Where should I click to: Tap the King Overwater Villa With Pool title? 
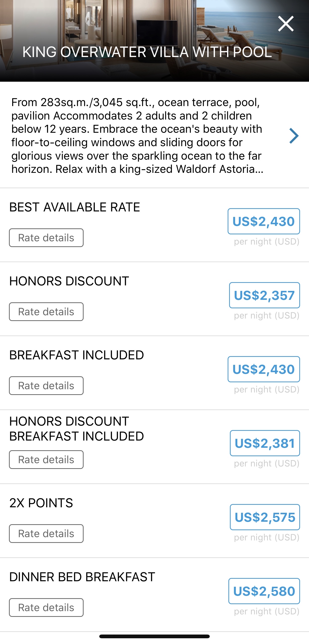(x=147, y=52)
